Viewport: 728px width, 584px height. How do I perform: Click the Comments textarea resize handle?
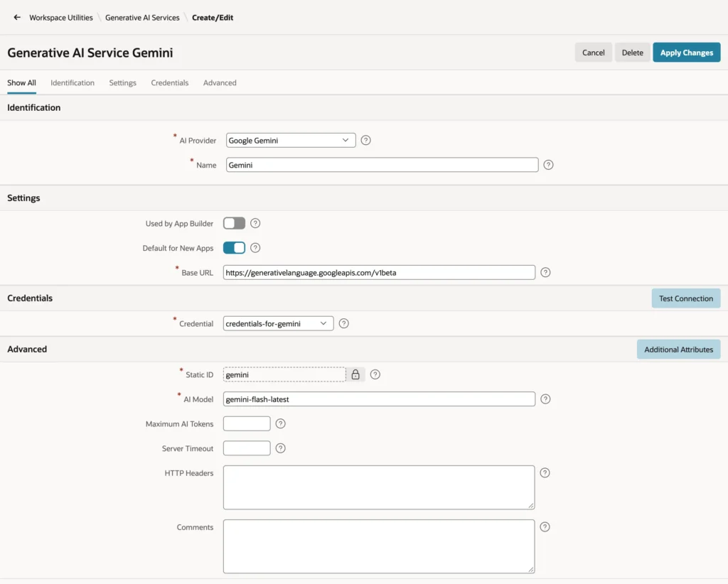coord(531,570)
